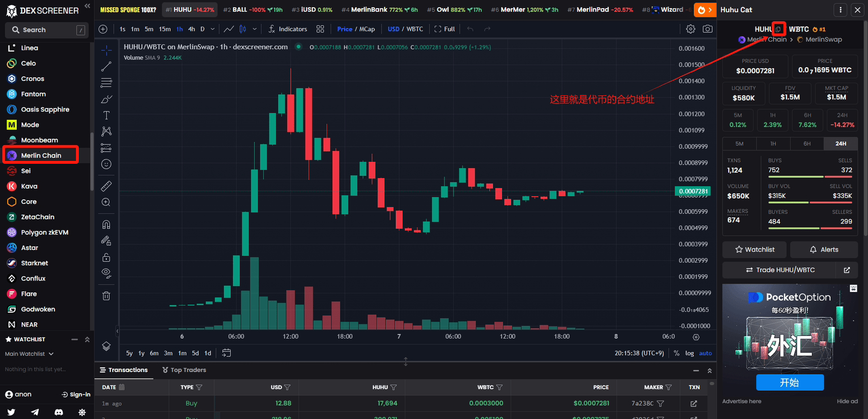Open the emoji icons tool
Viewport: 868px width, 419px height.
click(106, 164)
